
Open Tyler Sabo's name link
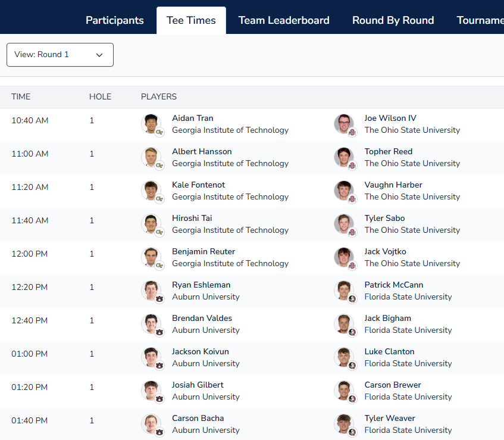coord(384,218)
